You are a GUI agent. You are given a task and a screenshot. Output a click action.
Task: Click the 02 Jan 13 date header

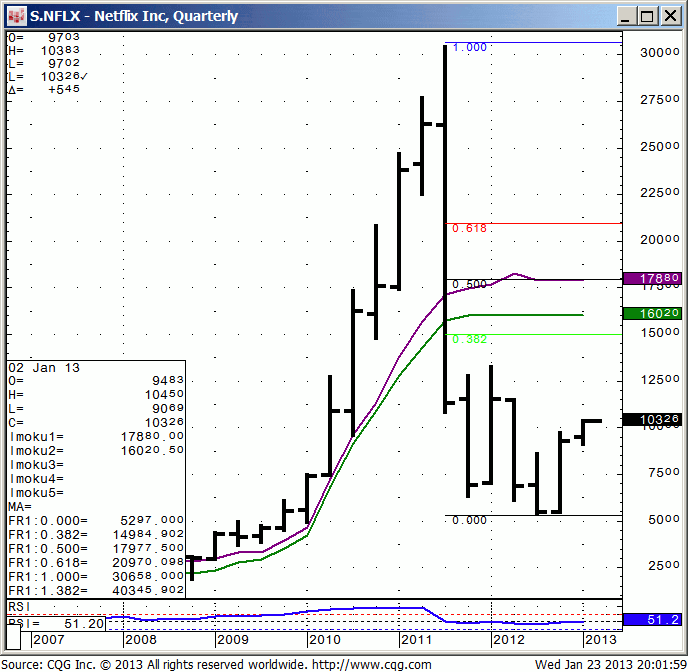click(44, 368)
